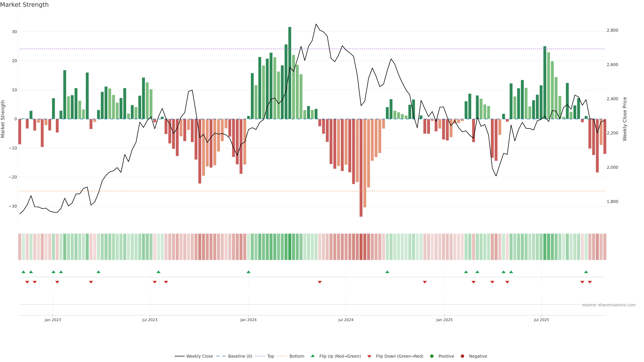This screenshot has width=644, height=362.
Task: Click the leftmost green flip-up triangle marker
Action: (x=23, y=272)
